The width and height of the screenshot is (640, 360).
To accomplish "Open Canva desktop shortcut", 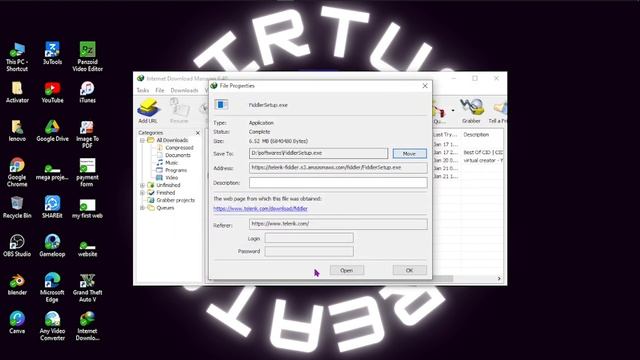I will click(17, 322).
